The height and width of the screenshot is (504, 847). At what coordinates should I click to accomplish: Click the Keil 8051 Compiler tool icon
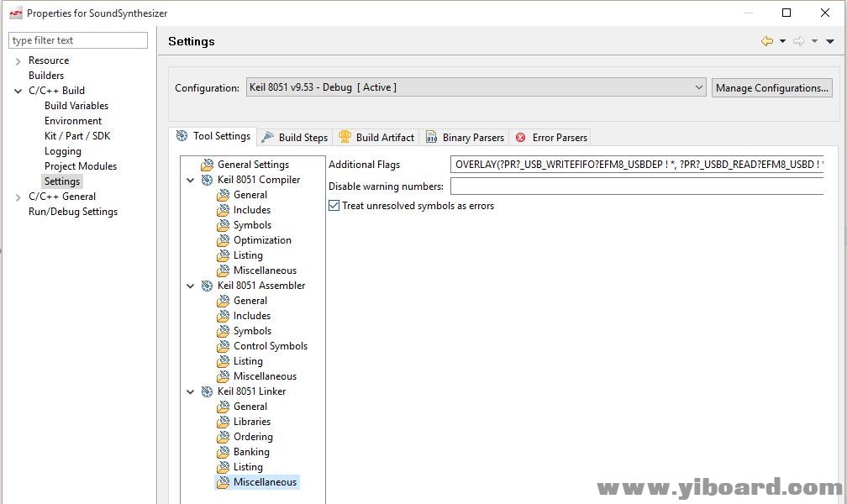point(207,180)
